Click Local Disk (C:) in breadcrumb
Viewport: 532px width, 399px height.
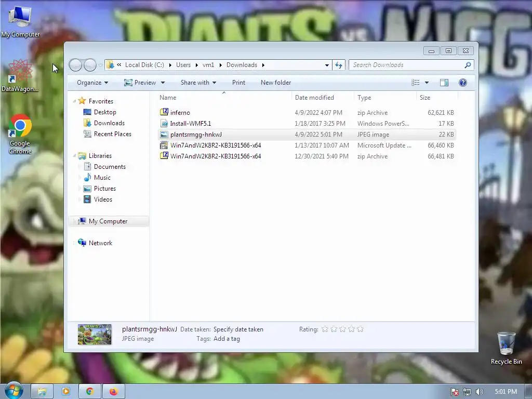tap(144, 65)
